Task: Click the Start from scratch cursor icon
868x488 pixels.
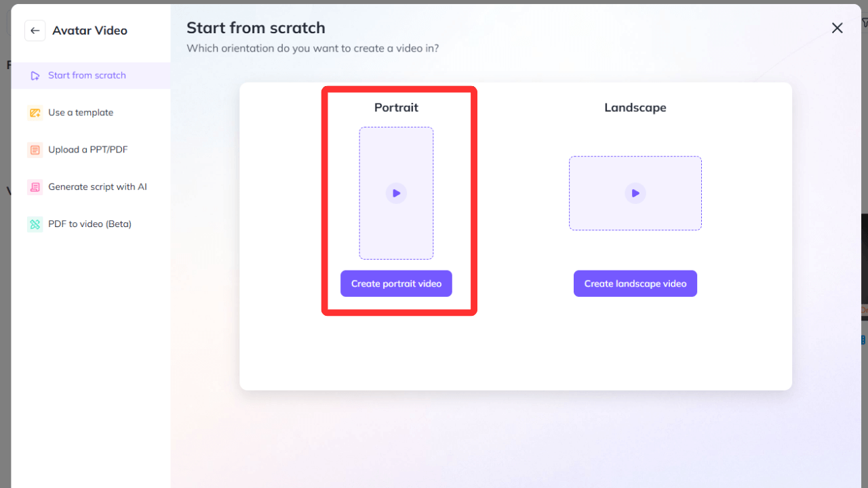Action: pos(35,76)
